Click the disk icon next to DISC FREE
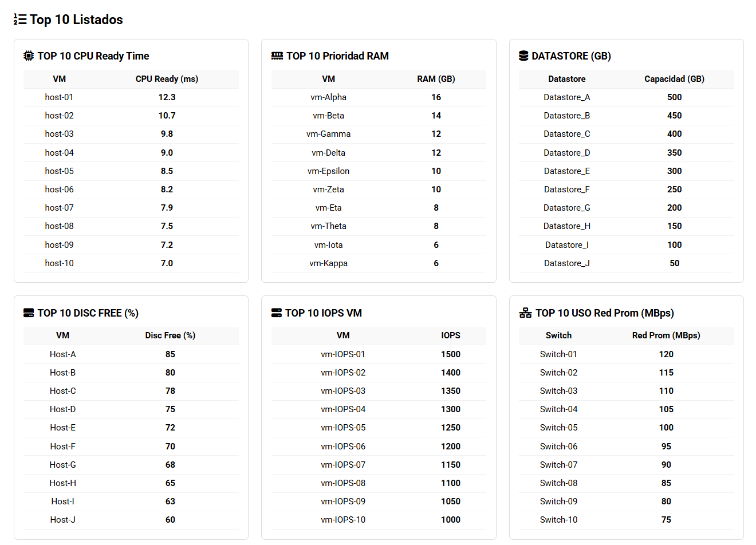The height and width of the screenshot is (545, 756). click(x=29, y=313)
